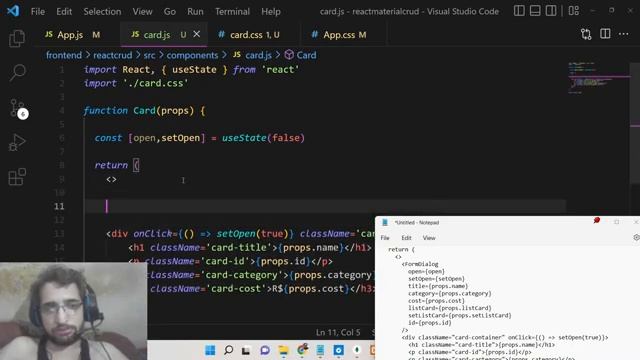Click 'setOpen={setOpen}' line in Notepad
The width and height of the screenshot is (640, 360).
(436, 279)
